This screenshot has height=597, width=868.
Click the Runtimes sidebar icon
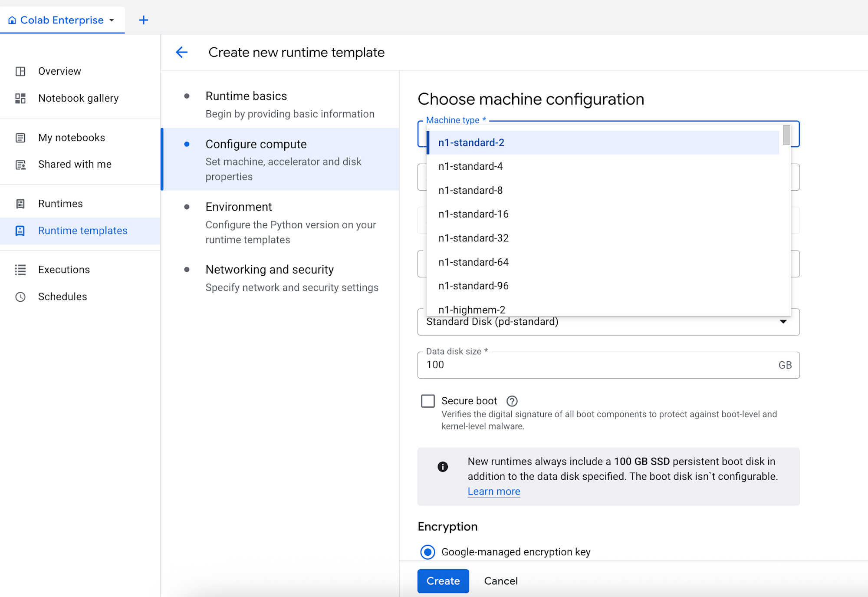20,204
